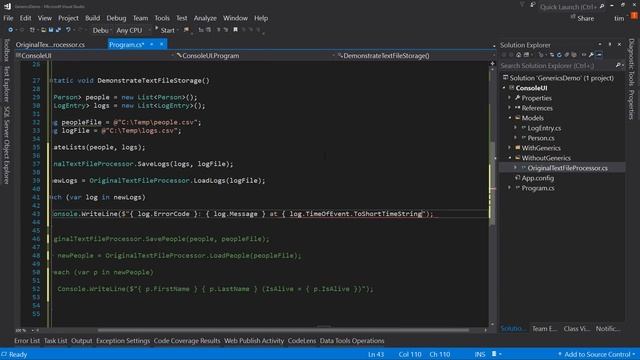The image size is (640, 360).
Task: Click the search icon in Solution Explorer search box
Action: [618, 65]
